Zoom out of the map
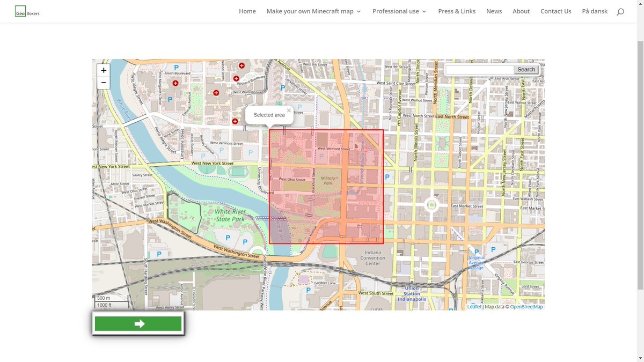Screen dimensions: 644x362 (104, 83)
